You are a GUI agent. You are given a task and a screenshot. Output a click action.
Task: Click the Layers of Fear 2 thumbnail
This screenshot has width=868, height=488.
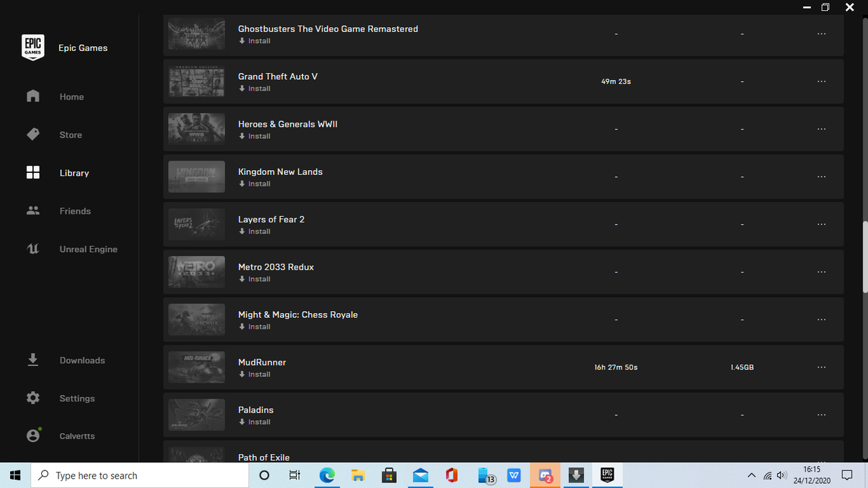[x=197, y=224]
